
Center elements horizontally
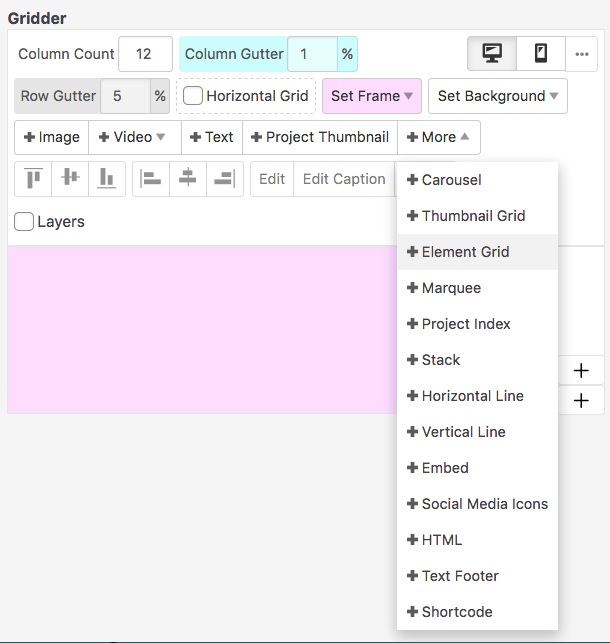[188, 179]
